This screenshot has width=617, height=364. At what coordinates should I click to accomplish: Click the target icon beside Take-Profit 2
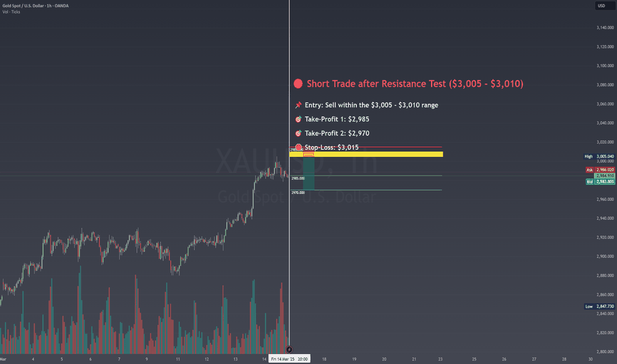click(299, 134)
